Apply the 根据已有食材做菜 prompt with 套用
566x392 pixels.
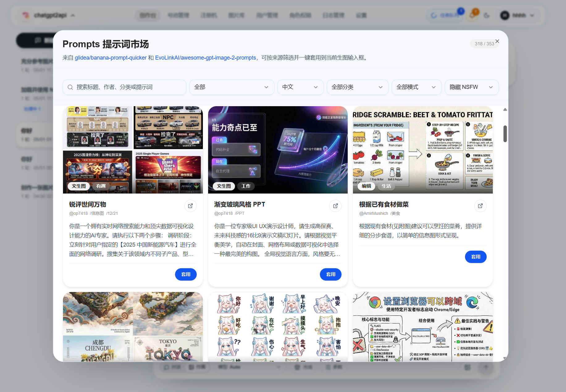pos(476,257)
